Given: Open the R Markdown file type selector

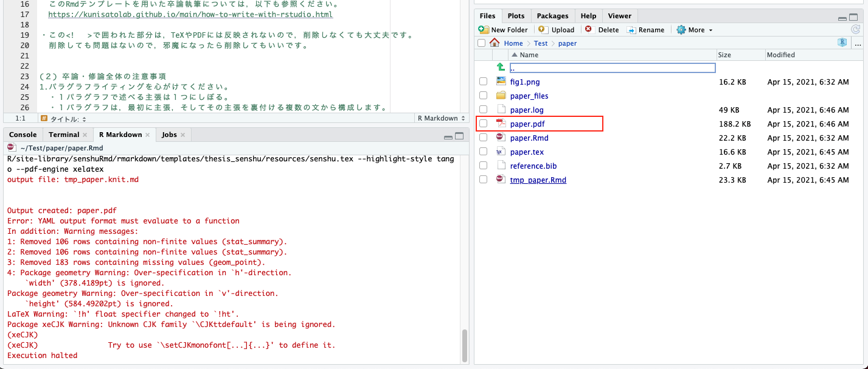Looking at the screenshot, I should (x=440, y=119).
